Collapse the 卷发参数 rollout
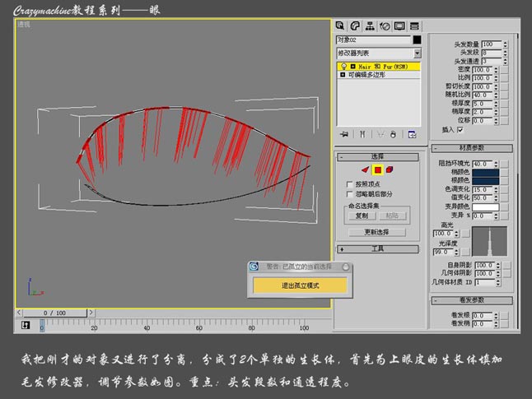The height and width of the screenshot is (399, 532). click(x=472, y=300)
